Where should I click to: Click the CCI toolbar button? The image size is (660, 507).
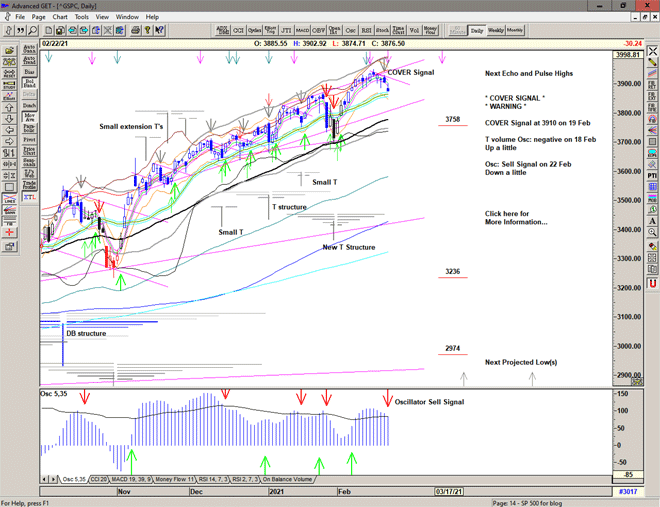point(239,31)
